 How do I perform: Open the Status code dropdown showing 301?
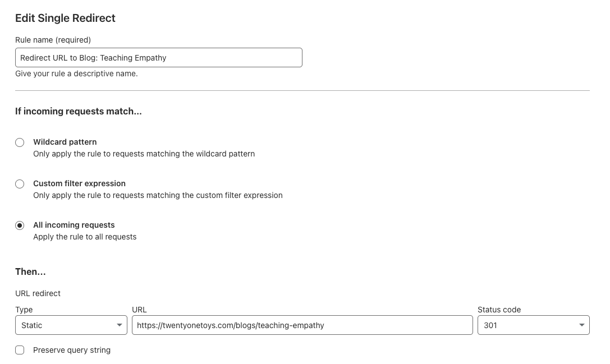tap(533, 325)
